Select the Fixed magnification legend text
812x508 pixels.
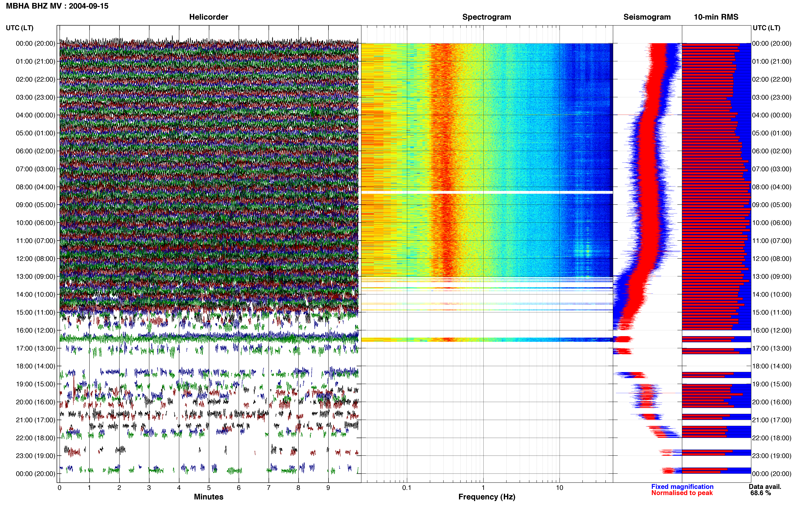click(682, 486)
